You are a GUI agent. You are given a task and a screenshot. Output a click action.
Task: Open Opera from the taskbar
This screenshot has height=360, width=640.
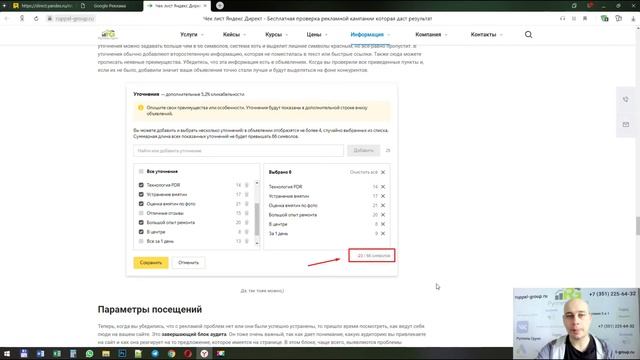pos(188,353)
